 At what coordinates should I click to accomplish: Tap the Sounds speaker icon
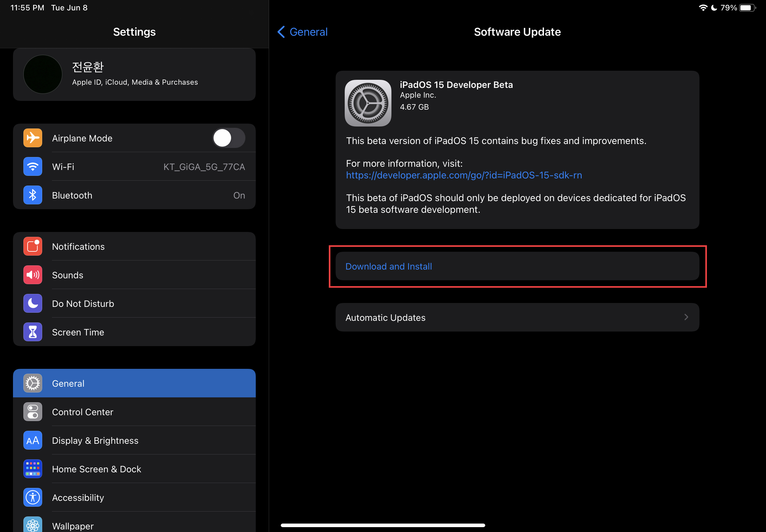33,275
